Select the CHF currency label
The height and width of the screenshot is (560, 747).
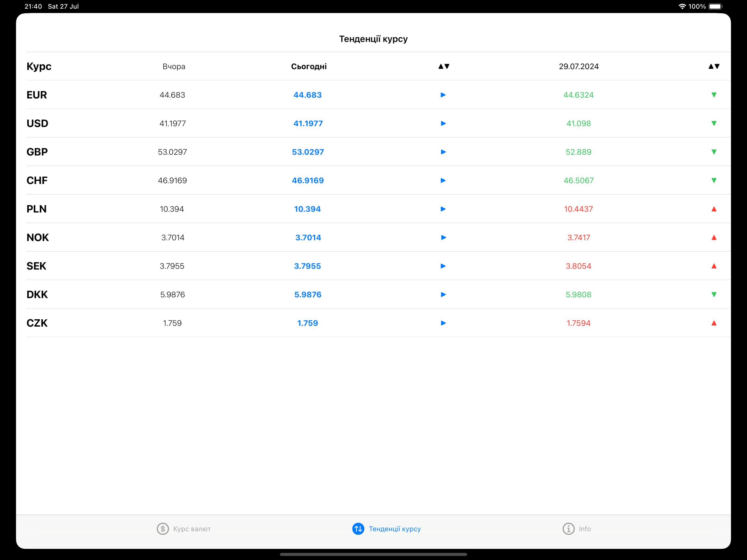tap(37, 180)
